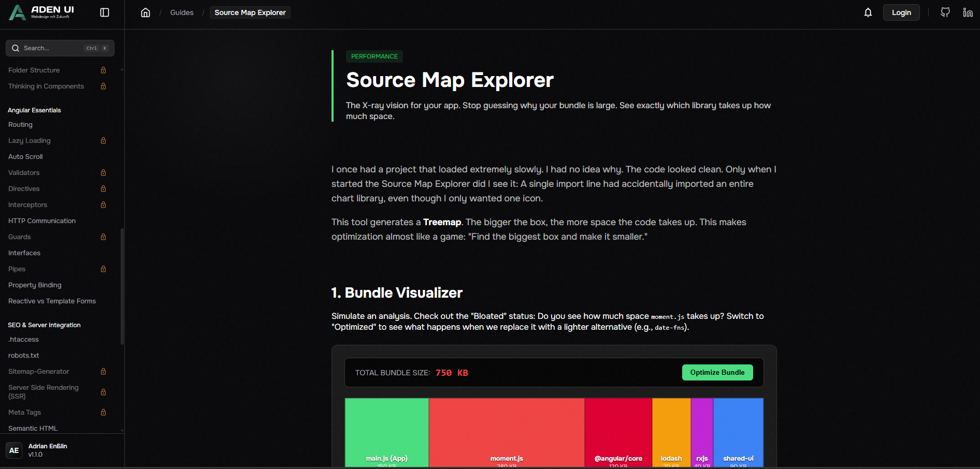Screen dimensions: 980x469
Task: Toggle the sidebar collapse icon
Action: [x=104, y=12]
